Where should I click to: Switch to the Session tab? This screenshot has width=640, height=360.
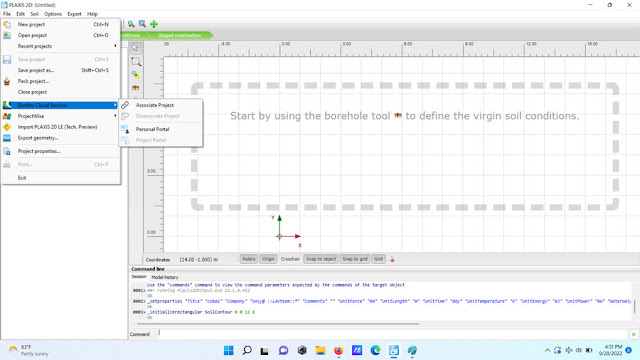(x=139, y=277)
